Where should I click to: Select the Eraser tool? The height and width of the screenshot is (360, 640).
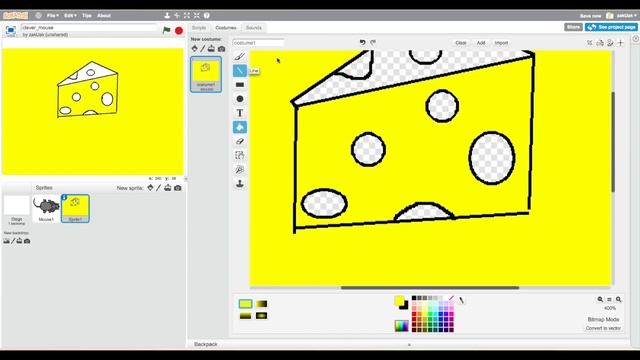coord(240,141)
